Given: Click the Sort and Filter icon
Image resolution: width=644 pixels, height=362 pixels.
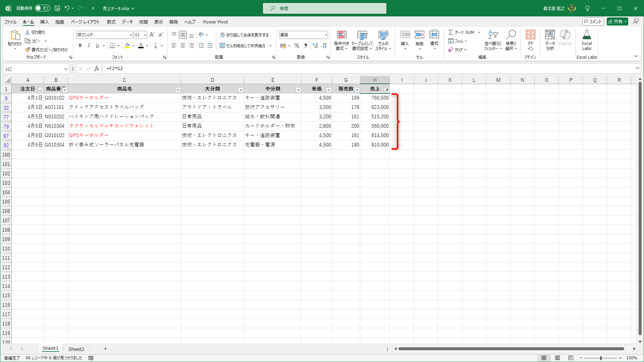Looking at the screenshot, I should coord(493,35).
